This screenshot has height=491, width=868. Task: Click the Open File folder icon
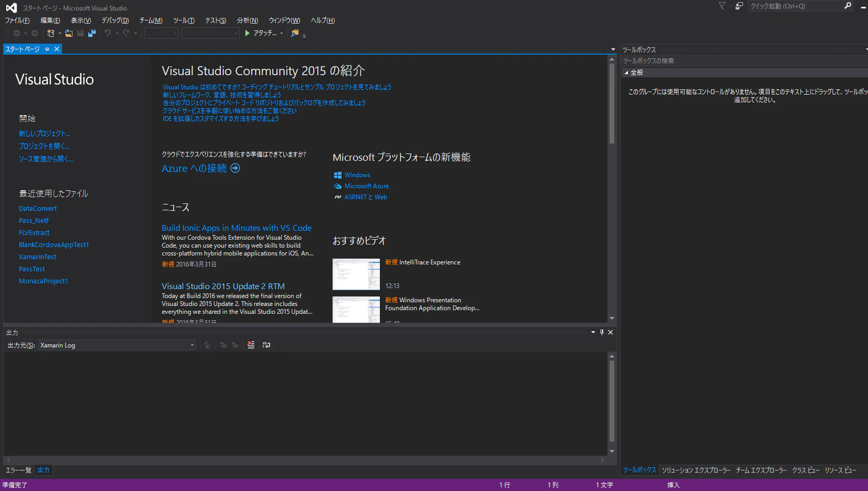[x=69, y=33]
